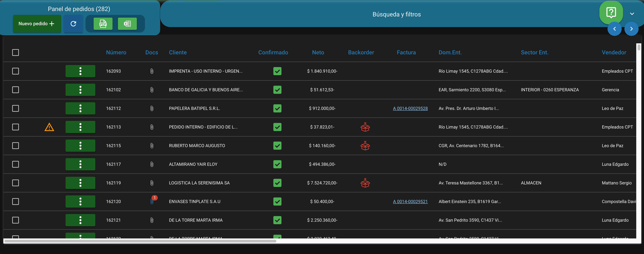Open attachment with badge on order 162120
Image resolution: width=644 pixels, height=254 pixels.
(152, 201)
